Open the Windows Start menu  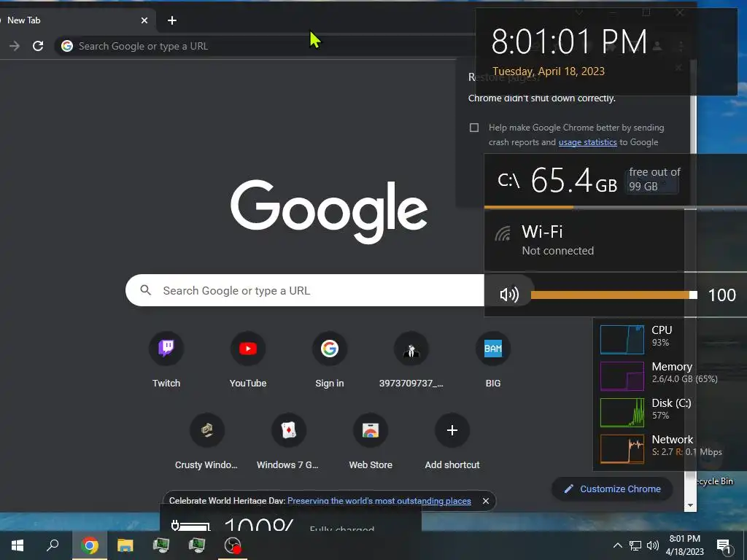[18, 545]
